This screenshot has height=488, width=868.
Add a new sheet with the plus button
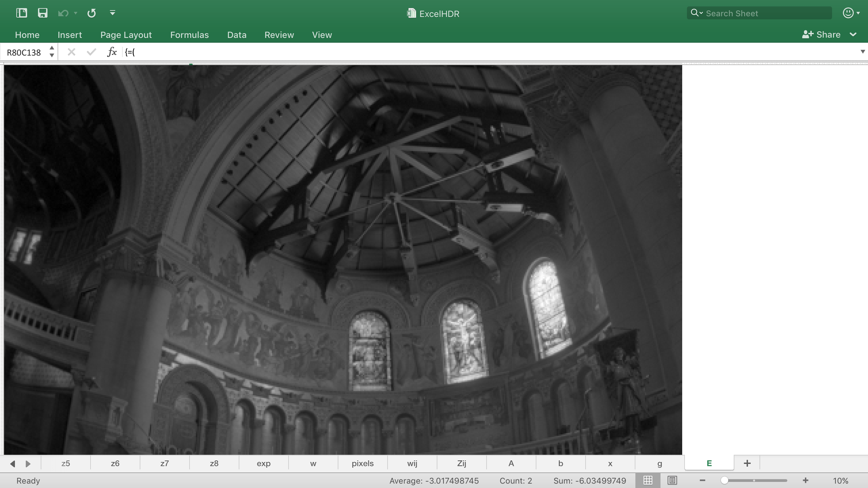point(747,463)
